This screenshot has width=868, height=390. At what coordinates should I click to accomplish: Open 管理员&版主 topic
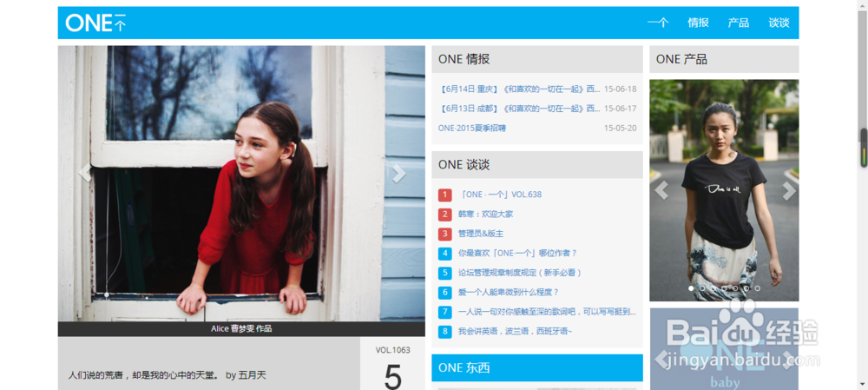tap(481, 234)
